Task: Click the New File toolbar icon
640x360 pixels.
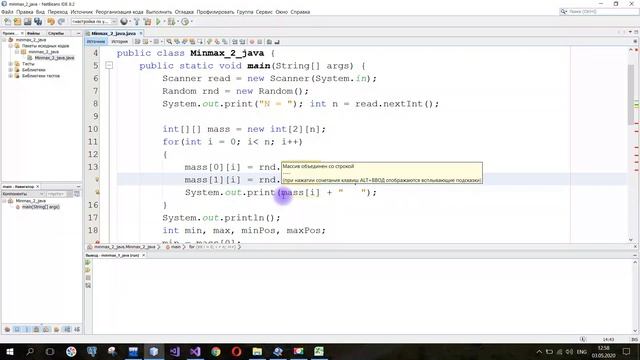Action: (7, 22)
